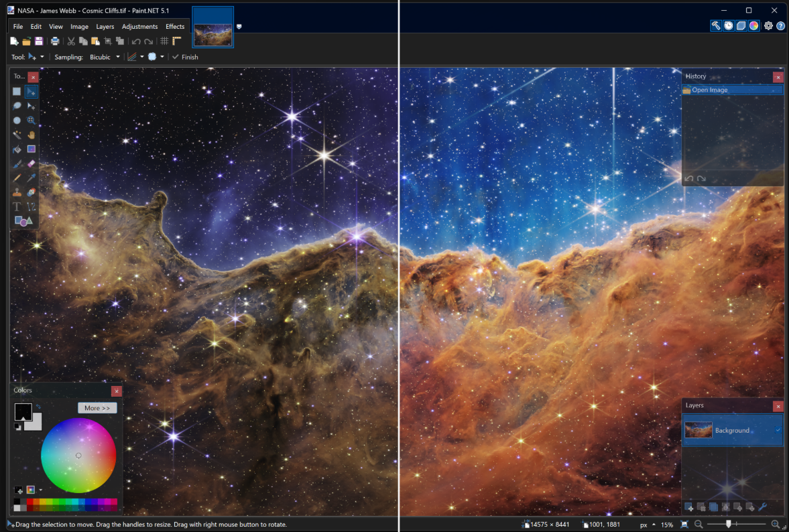Open Layer Properties with the wrench icon
This screenshot has width=789, height=532.
point(762,507)
